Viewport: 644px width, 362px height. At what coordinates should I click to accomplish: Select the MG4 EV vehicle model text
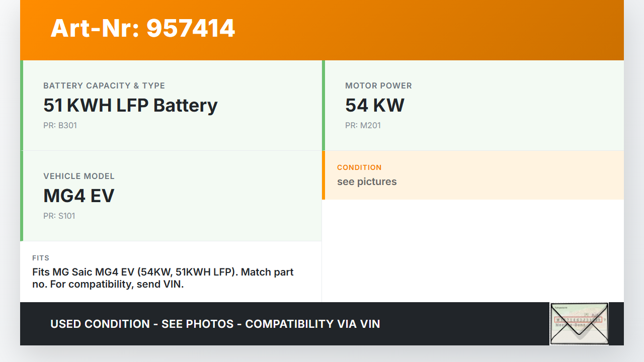click(x=79, y=196)
